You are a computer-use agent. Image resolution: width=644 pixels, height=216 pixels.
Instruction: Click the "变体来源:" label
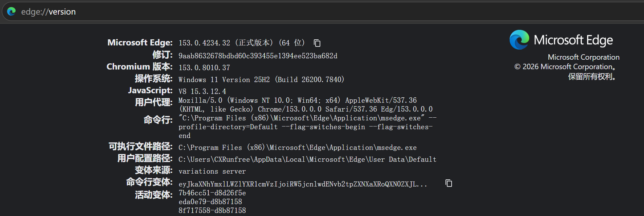click(154, 170)
